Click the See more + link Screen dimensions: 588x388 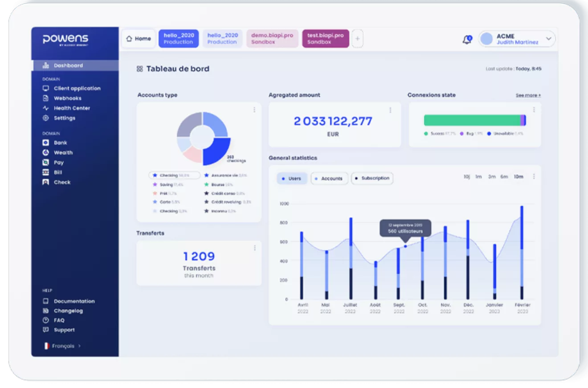(528, 95)
